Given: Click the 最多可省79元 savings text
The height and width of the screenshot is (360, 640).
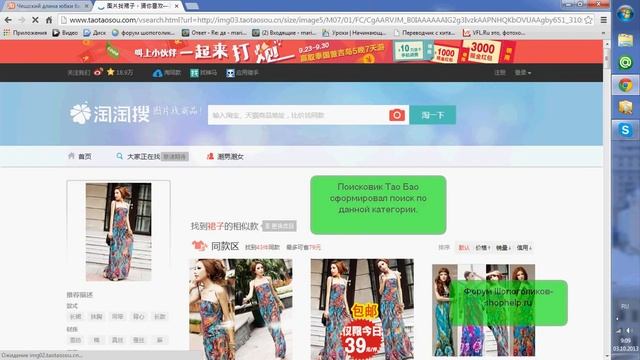Looking at the screenshot, I should 303,247.
